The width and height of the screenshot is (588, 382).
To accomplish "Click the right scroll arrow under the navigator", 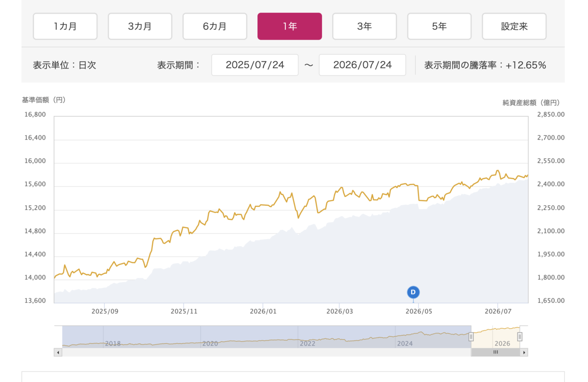I will [x=524, y=352].
